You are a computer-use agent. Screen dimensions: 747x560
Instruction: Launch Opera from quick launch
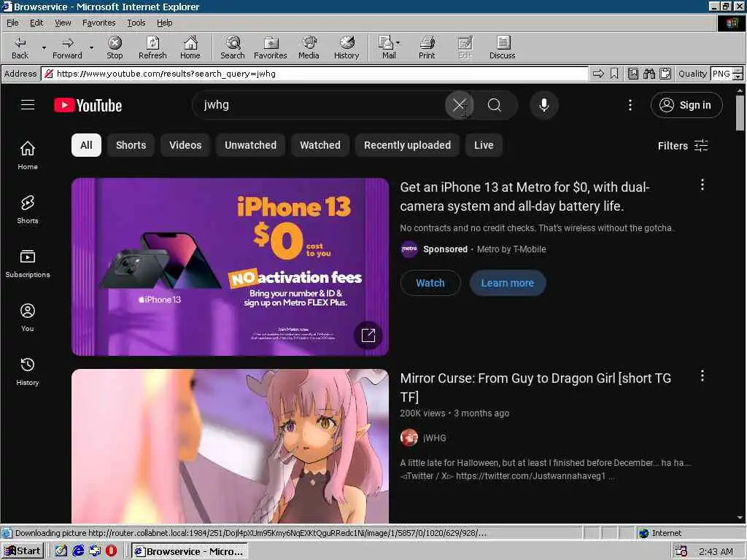[x=111, y=551]
